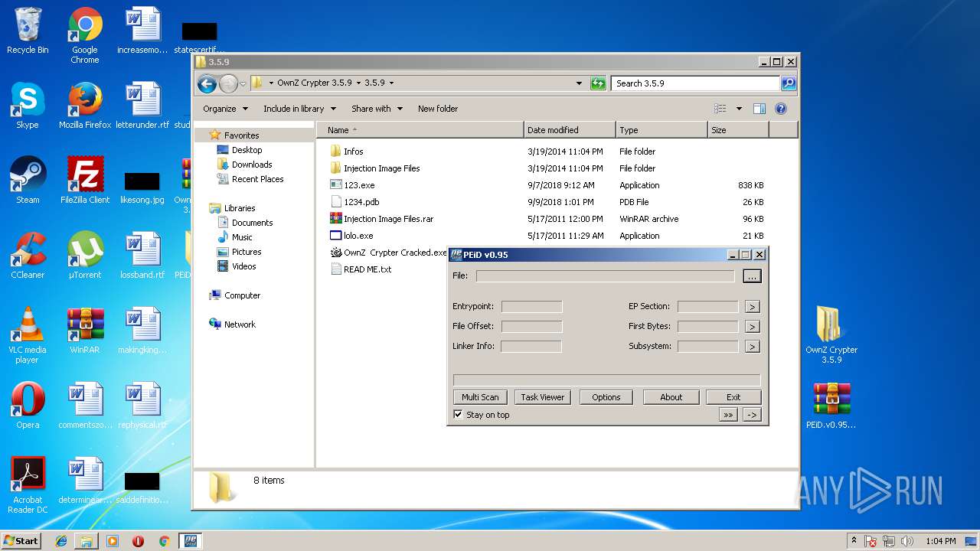Switch to the PEiD taskbar button
This screenshot has height=551, width=980.
(x=189, y=541)
